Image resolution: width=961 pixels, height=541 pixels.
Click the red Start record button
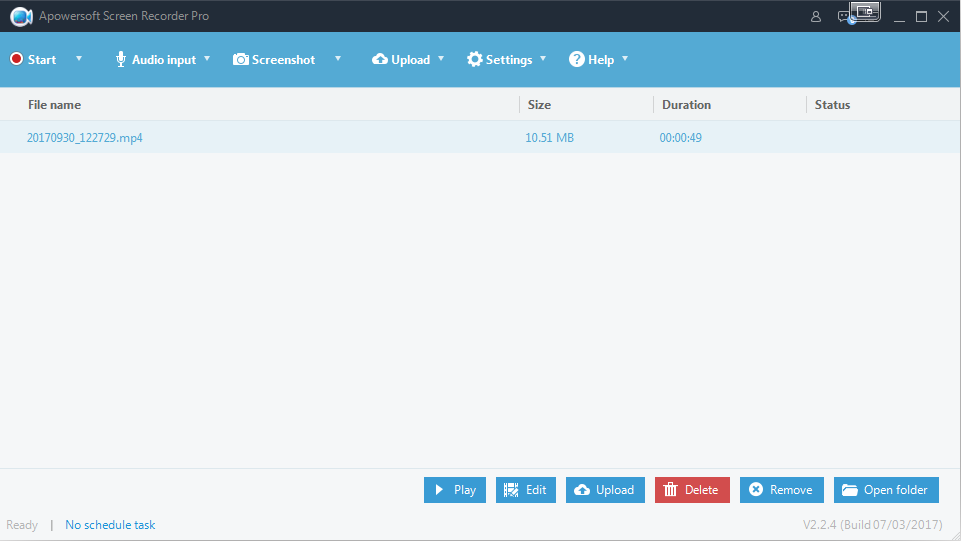pyautogui.click(x=33, y=59)
